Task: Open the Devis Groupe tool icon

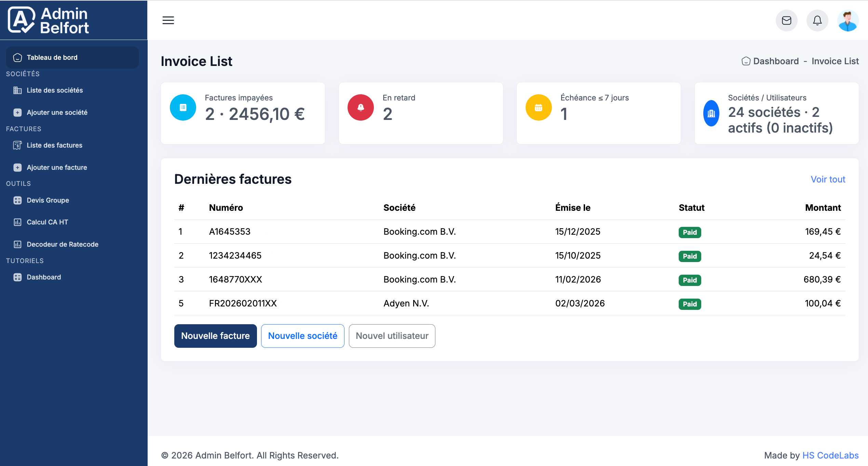Action: tap(18, 200)
